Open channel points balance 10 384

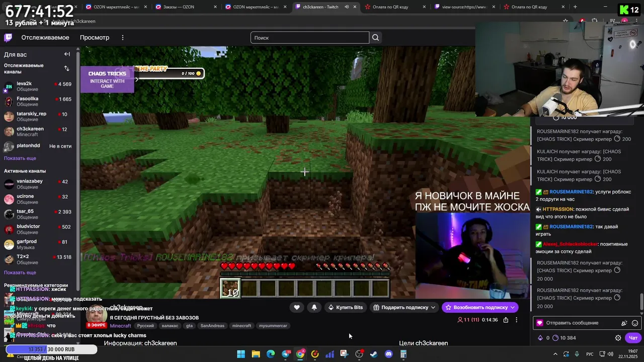pos(564,338)
